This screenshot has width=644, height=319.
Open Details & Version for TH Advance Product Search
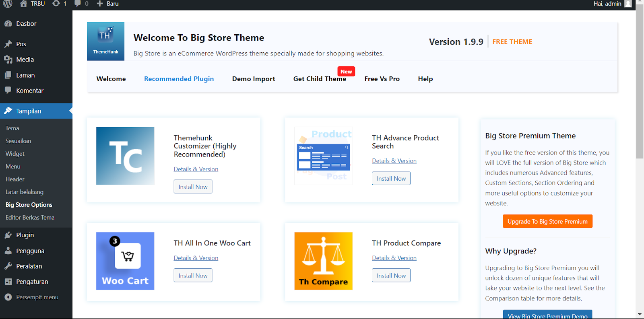394,161
